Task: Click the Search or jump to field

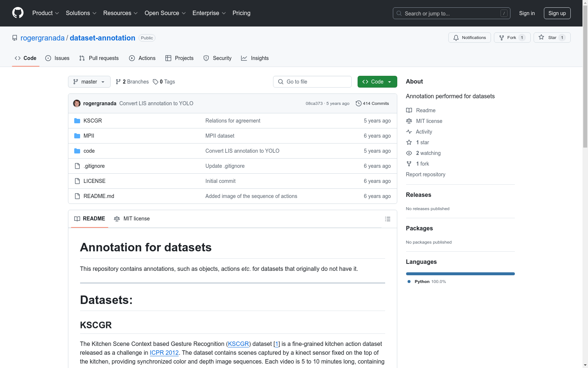Action: click(452, 13)
